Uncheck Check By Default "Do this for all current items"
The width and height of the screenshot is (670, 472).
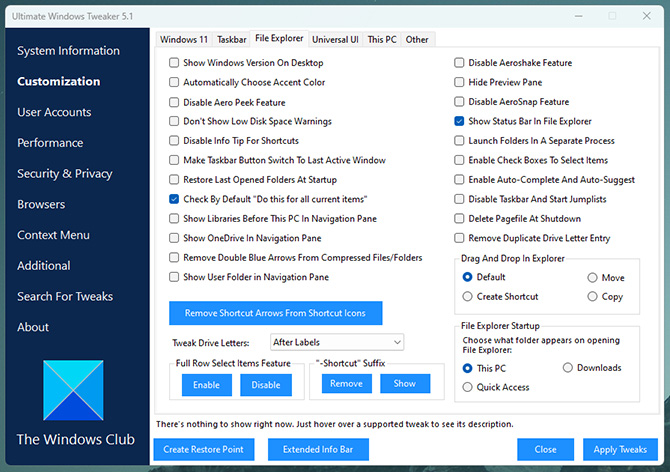(174, 199)
